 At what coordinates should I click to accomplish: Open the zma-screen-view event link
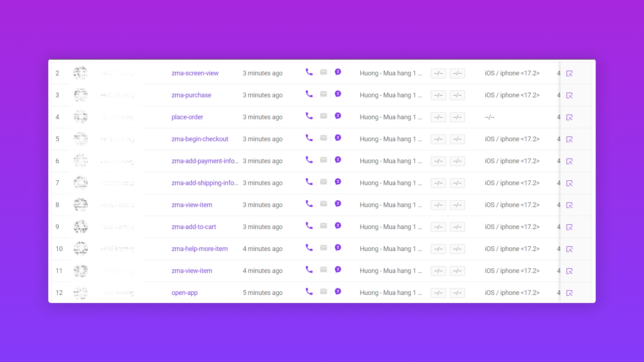click(195, 73)
